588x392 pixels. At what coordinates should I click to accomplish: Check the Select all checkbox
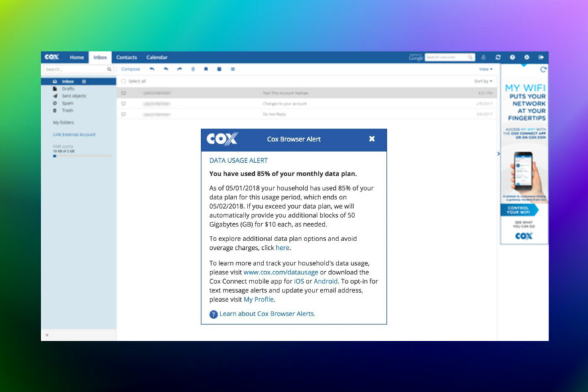[123, 81]
